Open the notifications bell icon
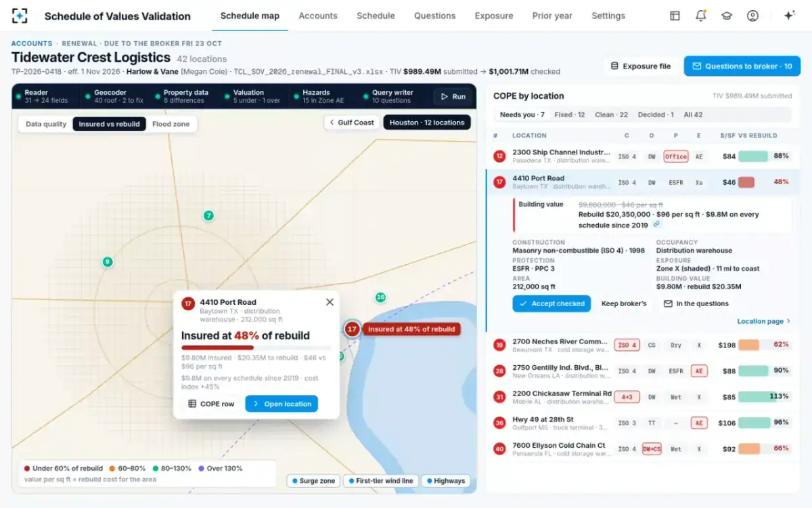This screenshot has width=812, height=508. tap(701, 16)
